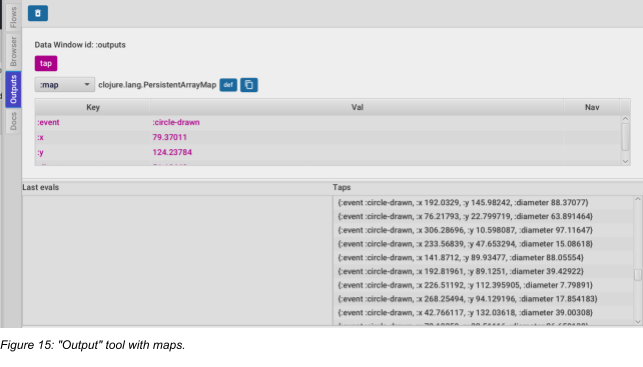Viewport: 643px width, 367px height.
Task: Click the Key column header
Action: click(x=93, y=107)
